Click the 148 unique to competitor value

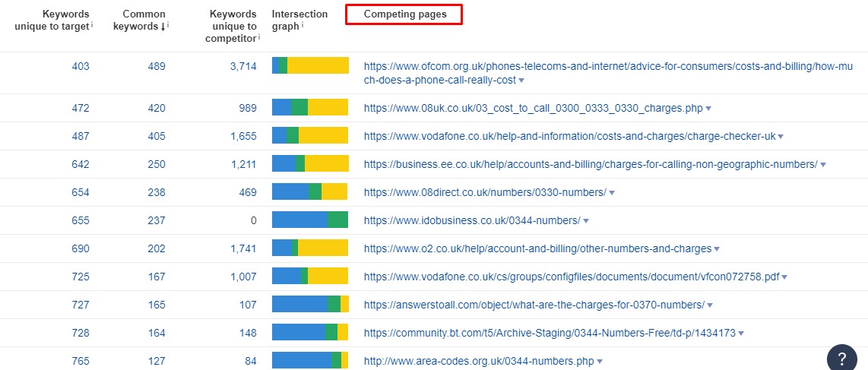(x=248, y=334)
